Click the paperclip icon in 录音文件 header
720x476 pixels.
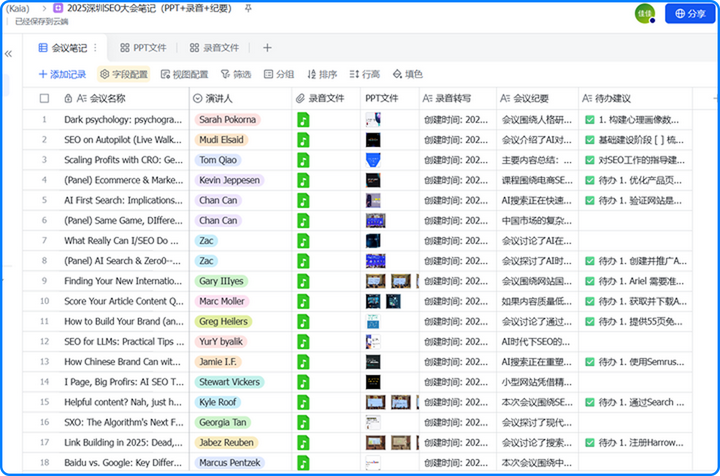point(300,98)
